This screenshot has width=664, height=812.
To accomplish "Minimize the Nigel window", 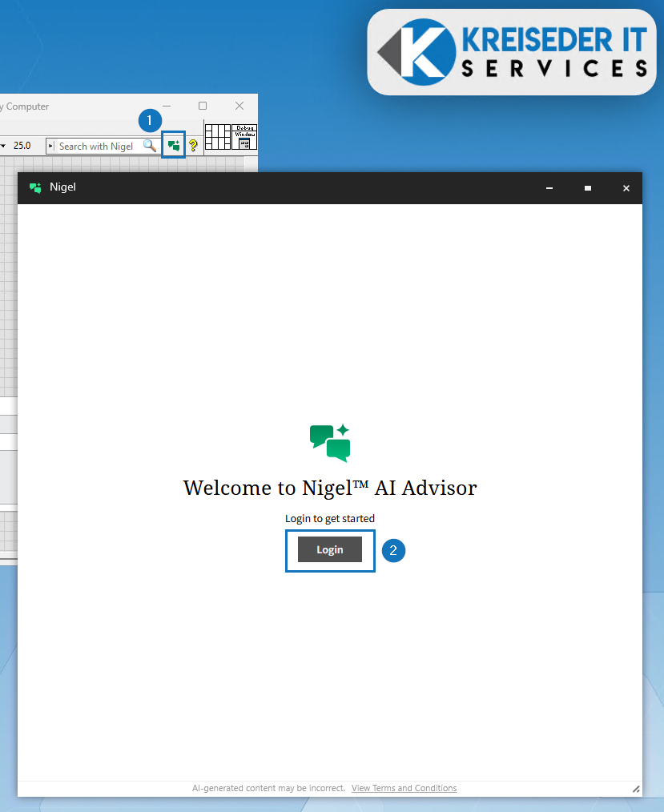I will pos(549,188).
